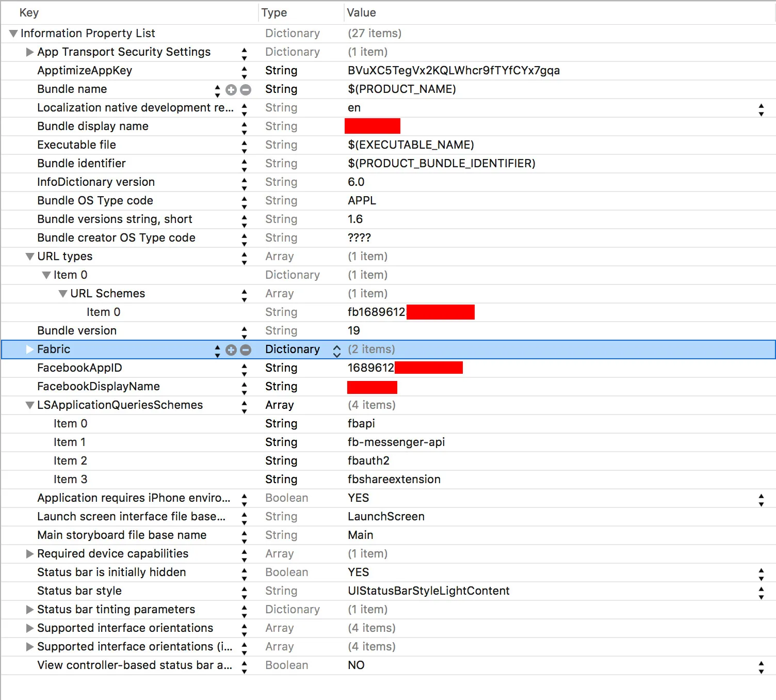The height and width of the screenshot is (700, 776).
Task: Select the FacebookAppID key
Action: click(79, 368)
